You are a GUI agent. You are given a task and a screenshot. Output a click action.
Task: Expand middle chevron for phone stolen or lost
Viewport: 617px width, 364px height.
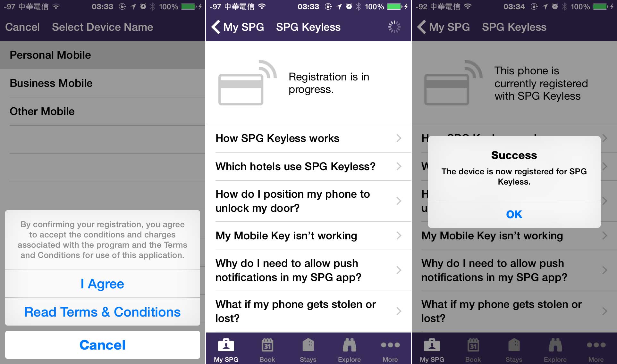click(x=399, y=311)
